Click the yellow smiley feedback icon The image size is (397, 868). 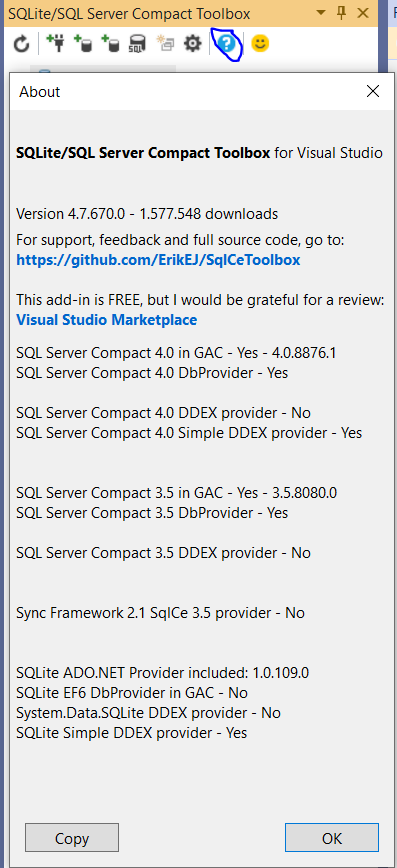click(260, 43)
